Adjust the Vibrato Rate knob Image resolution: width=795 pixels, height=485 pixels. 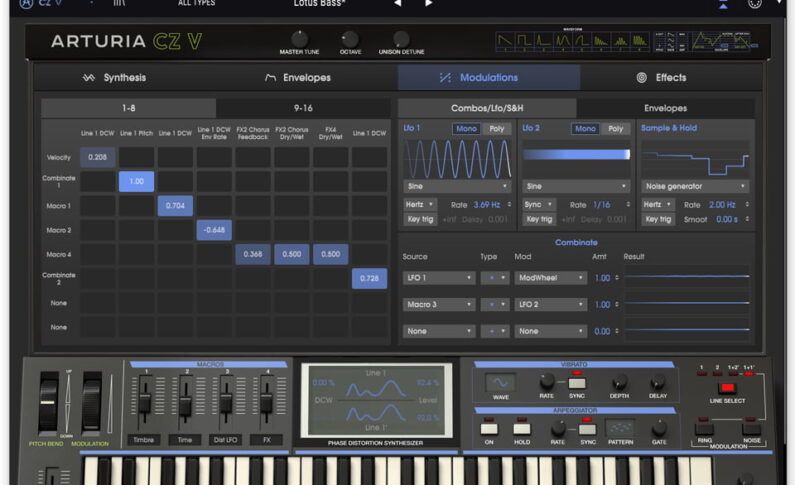547,381
